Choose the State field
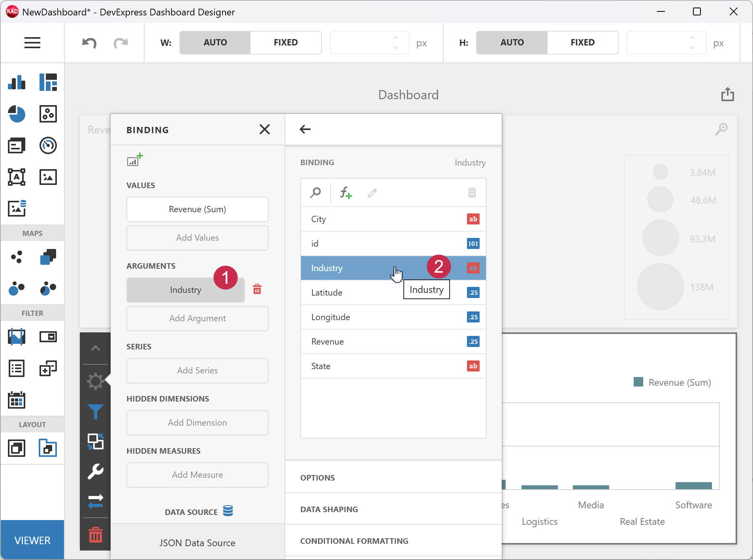 pyautogui.click(x=393, y=366)
